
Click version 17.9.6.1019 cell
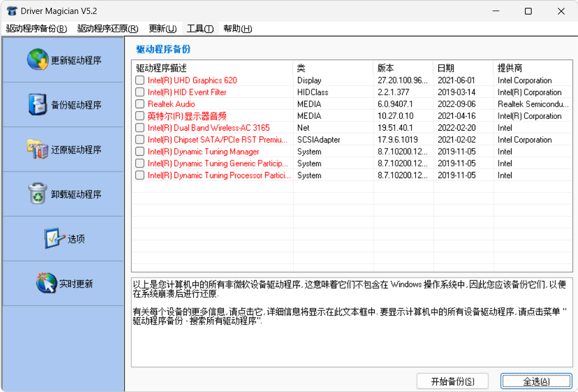(x=398, y=140)
